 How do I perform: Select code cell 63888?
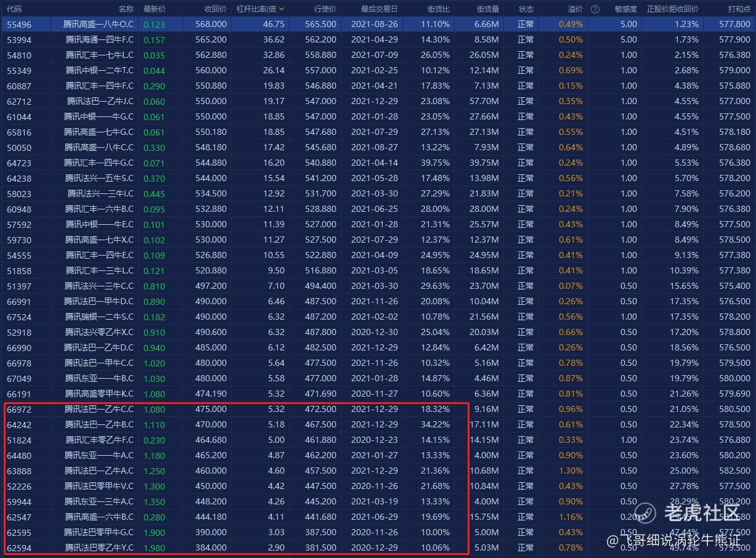point(19,471)
